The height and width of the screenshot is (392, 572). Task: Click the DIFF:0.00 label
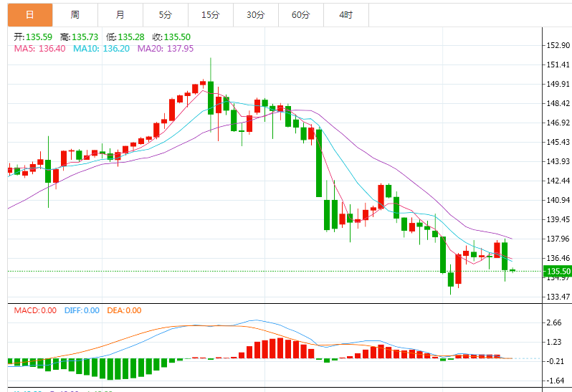(82, 310)
